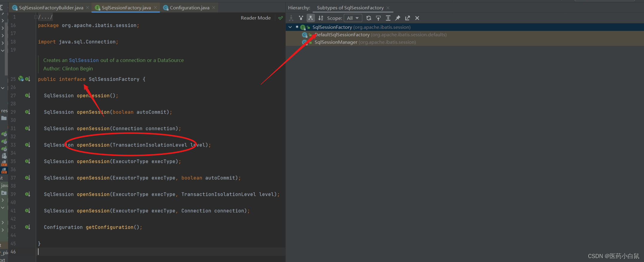
Task: Close the Subtypes of SqlSessionFactory tab
Action: pyautogui.click(x=388, y=8)
